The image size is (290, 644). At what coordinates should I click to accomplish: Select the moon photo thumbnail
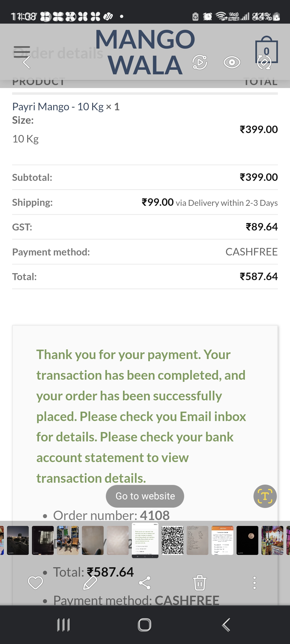247,540
